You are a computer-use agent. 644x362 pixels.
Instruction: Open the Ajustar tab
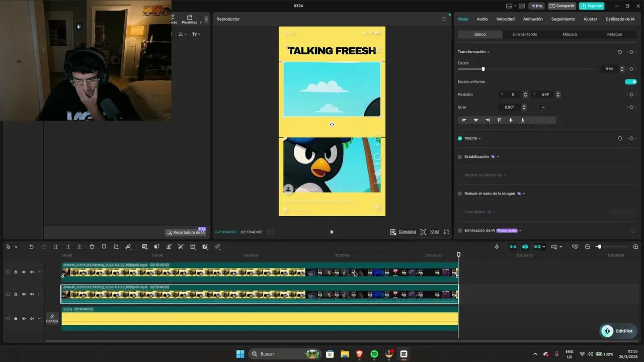pyautogui.click(x=590, y=19)
